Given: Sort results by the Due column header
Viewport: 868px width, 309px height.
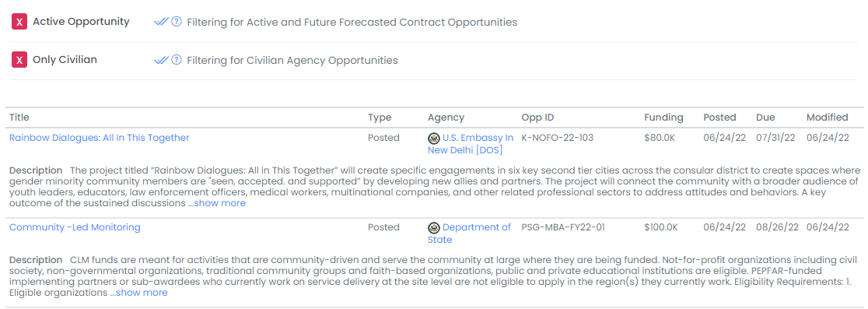Looking at the screenshot, I should tap(765, 118).
